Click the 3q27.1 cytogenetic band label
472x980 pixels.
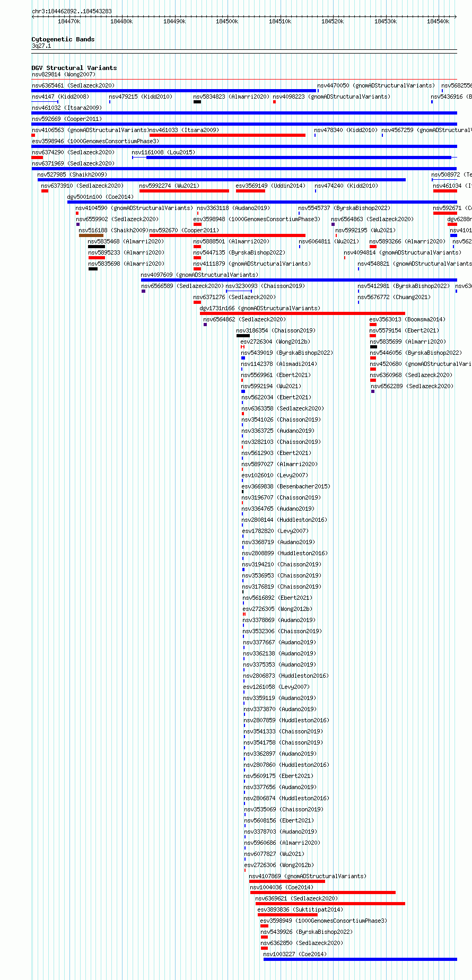(x=41, y=46)
